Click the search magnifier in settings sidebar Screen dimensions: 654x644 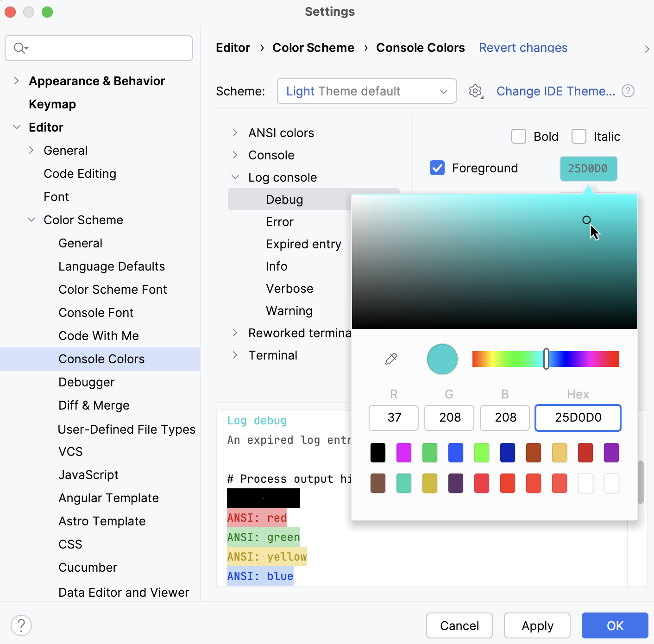(x=19, y=48)
